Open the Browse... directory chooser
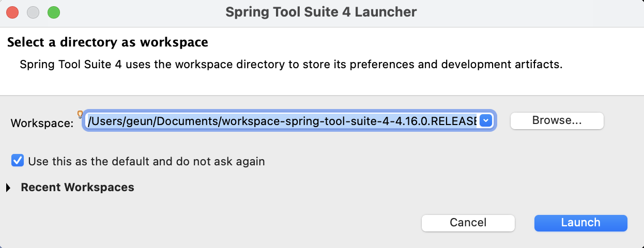This screenshot has width=644, height=248. pos(557,120)
